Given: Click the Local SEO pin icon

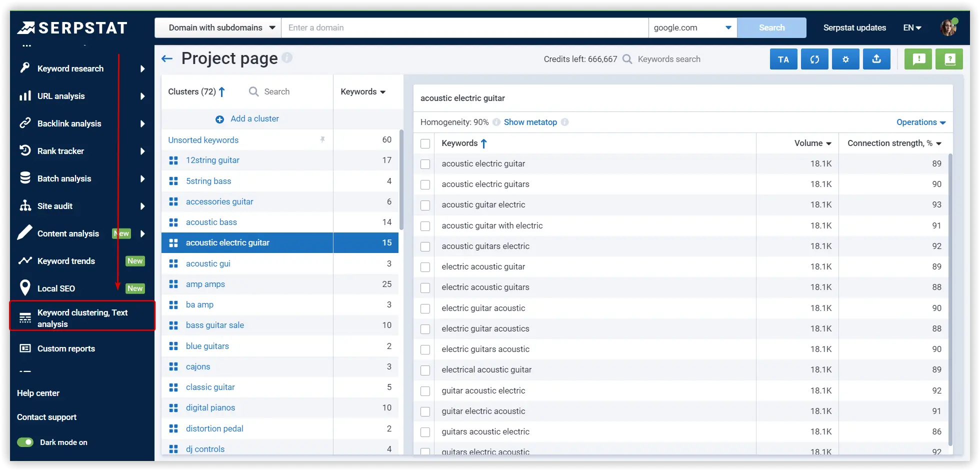Looking at the screenshot, I should pos(25,287).
